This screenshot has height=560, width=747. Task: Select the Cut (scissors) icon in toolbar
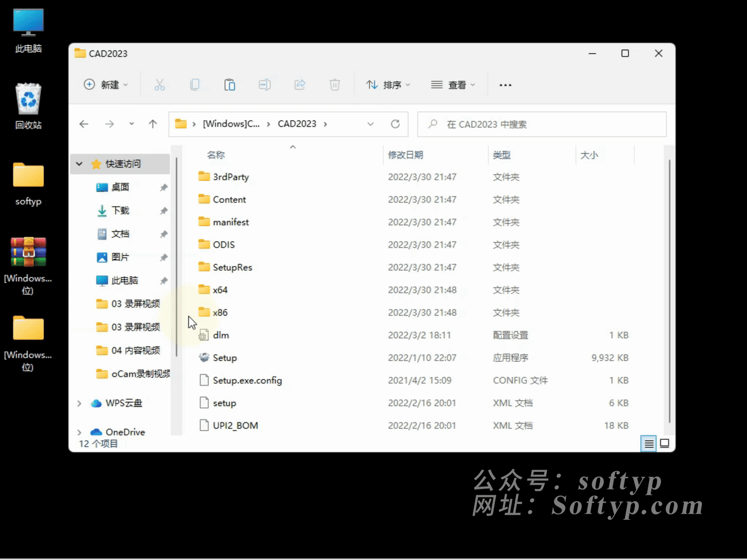pos(160,85)
